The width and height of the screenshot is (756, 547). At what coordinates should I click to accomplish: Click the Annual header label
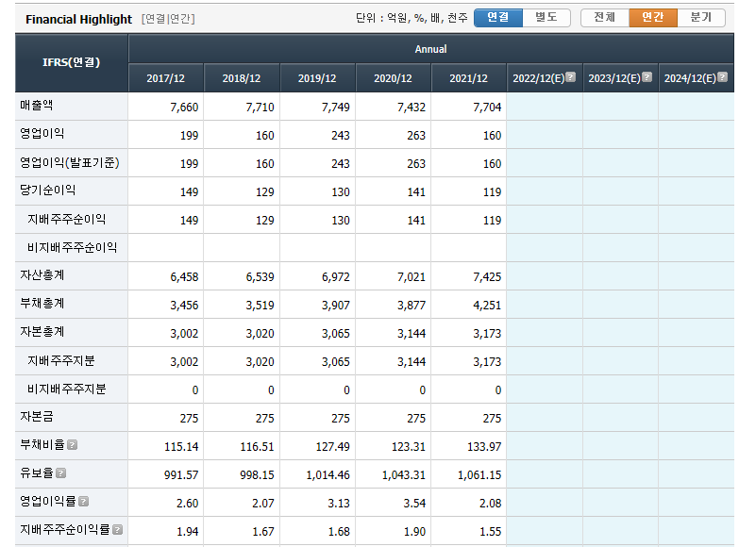[x=430, y=49]
